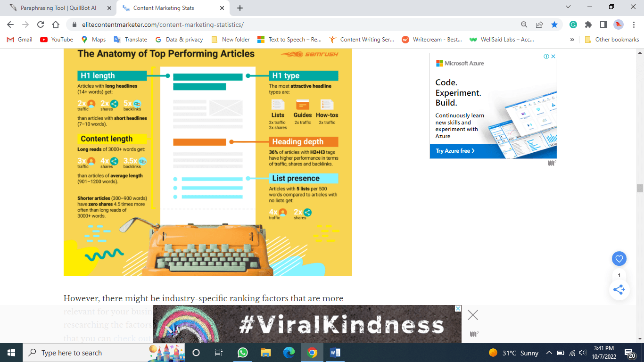Screen dimensions: 644x362
Task: Close the Content Marketing Stats tab
Action: click(222, 8)
